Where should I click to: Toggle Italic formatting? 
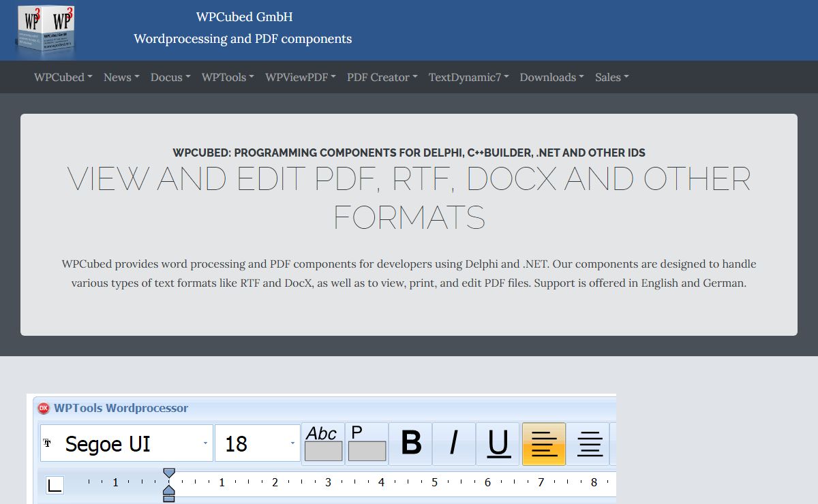coord(454,444)
